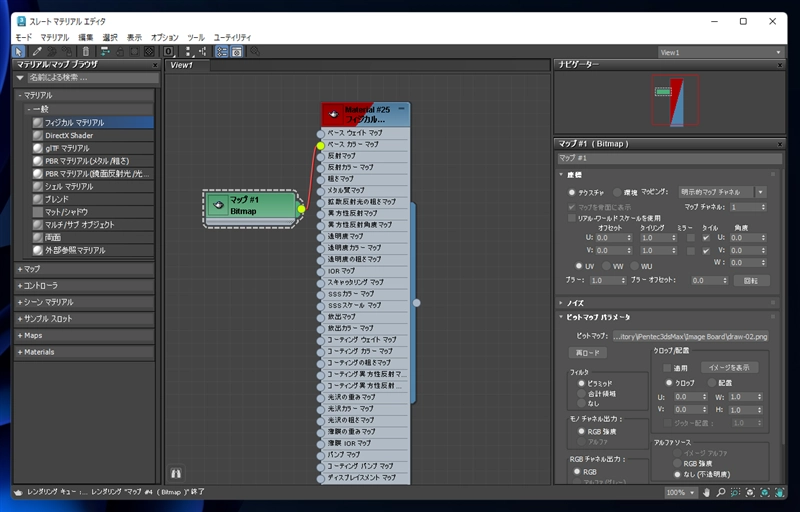Click Assign Material to Selection icon
The image size is (800, 512).
click(67, 52)
